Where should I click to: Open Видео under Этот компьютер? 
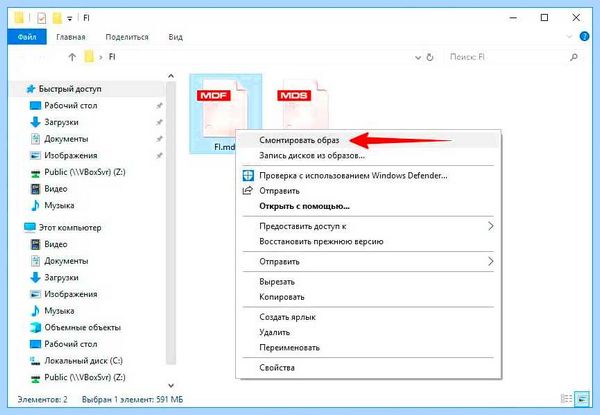[x=49, y=244]
